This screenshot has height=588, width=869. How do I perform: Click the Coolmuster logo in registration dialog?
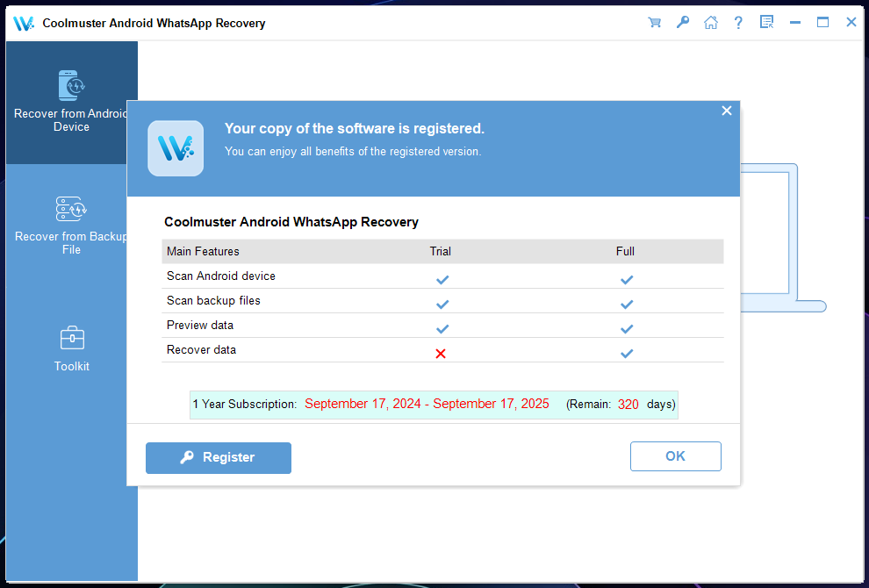tap(176, 148)
